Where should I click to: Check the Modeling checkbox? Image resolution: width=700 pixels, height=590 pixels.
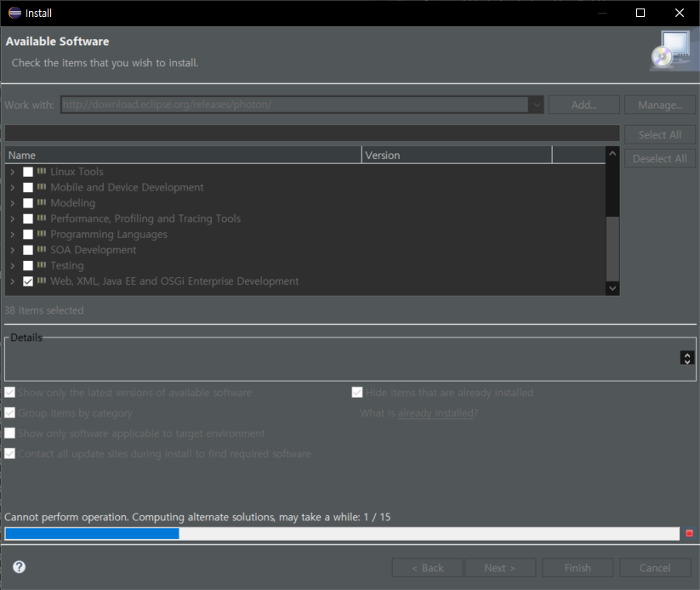point(28,203)
